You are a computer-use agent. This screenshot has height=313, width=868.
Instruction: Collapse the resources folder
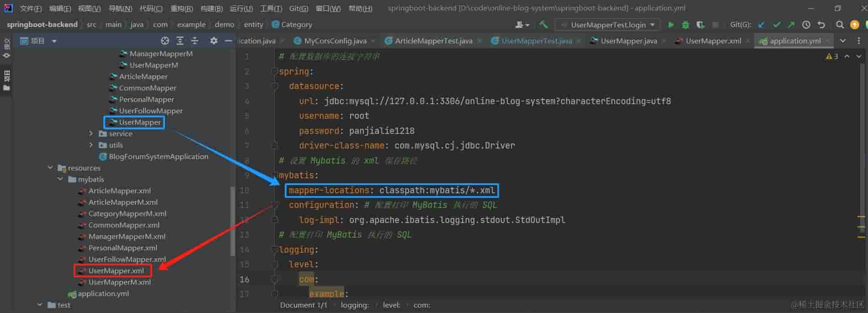point(50,168)
